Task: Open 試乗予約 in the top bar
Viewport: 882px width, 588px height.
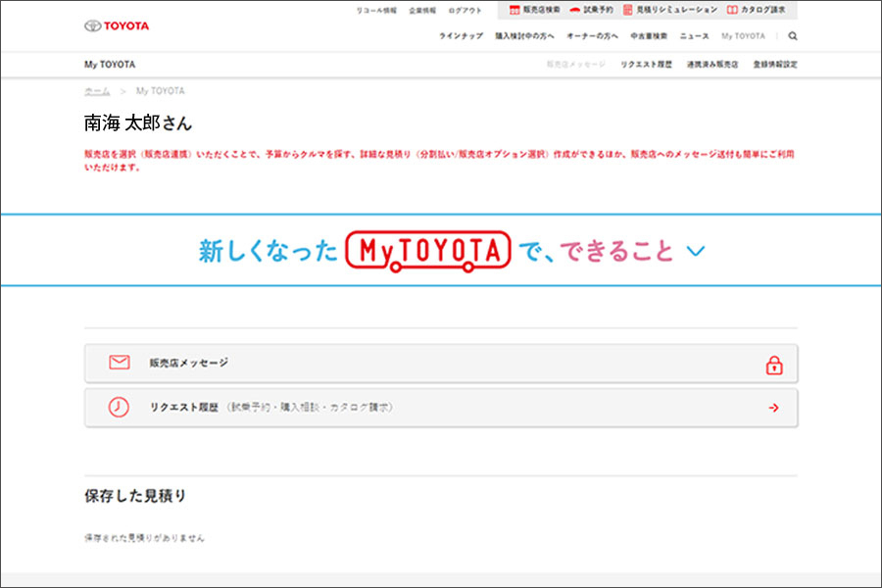Action: tap(598, 10)
